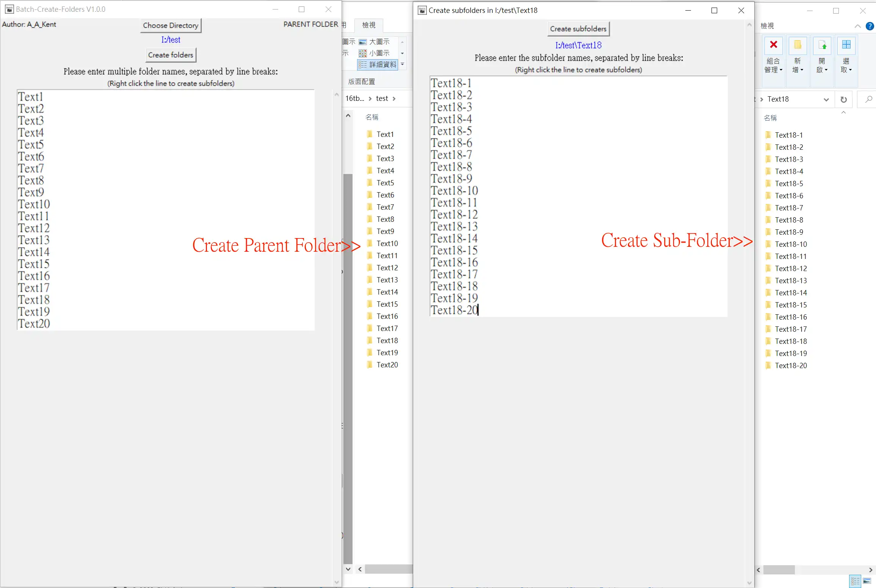Select the I:/test\Text18 directory link
Viewport: 876px width, 588px height.
pos(578,45)
